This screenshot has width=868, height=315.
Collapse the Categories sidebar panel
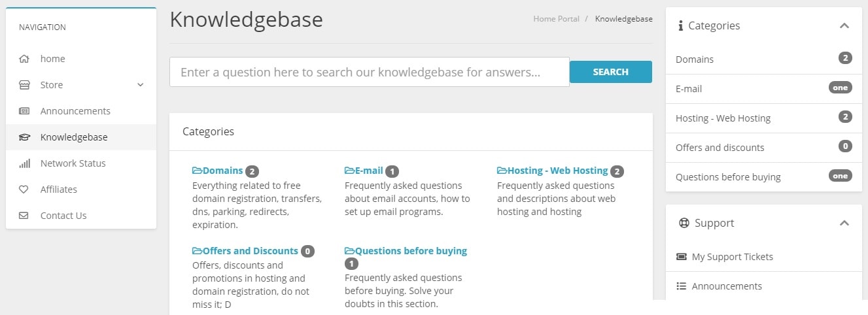(844, 26)
